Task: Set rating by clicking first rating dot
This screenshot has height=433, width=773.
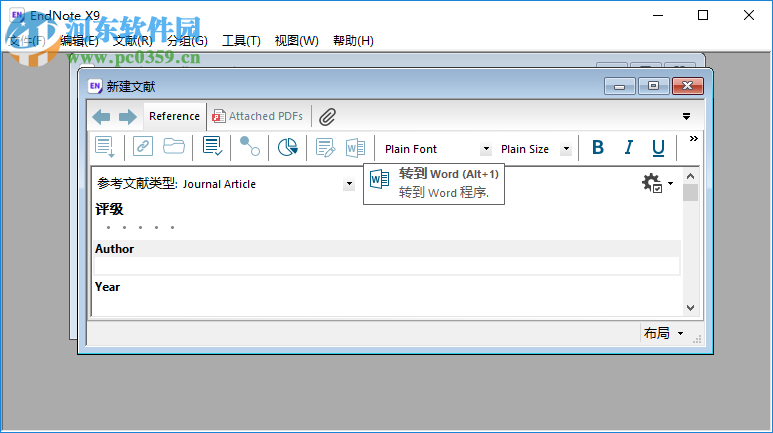Action: coord(108,227)
